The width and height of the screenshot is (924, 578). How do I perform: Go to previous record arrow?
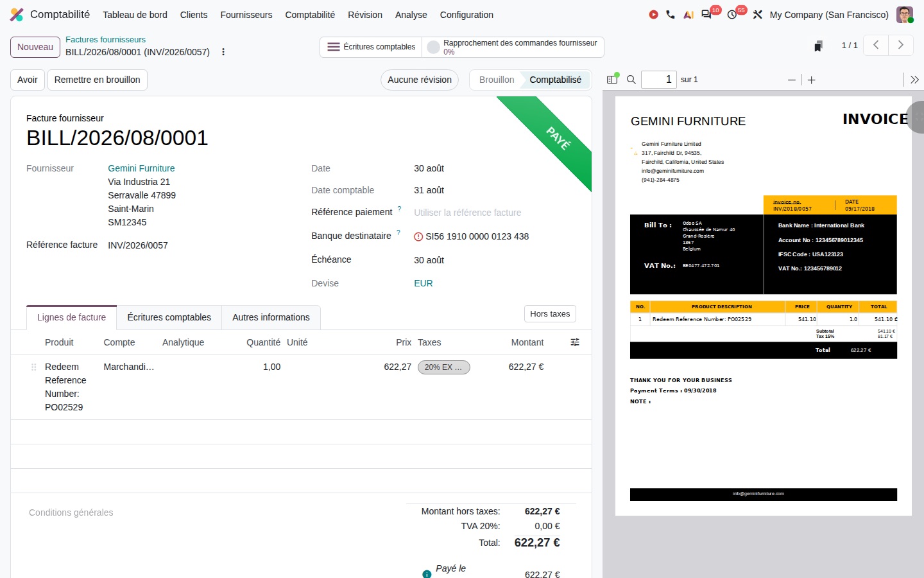[876, 45]
